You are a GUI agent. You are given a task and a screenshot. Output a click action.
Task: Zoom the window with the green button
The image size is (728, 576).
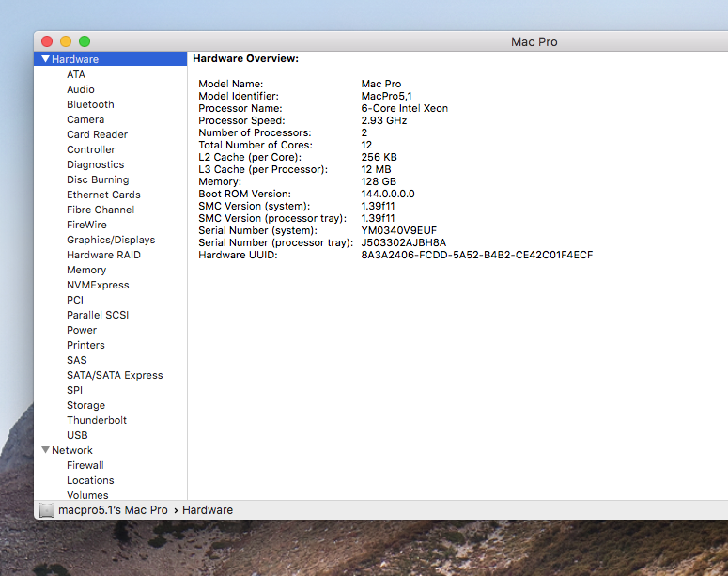click(85, 41)
